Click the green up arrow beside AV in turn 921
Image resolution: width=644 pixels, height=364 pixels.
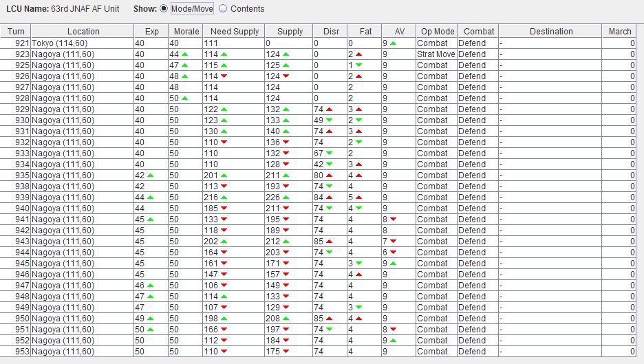[393, 43]
